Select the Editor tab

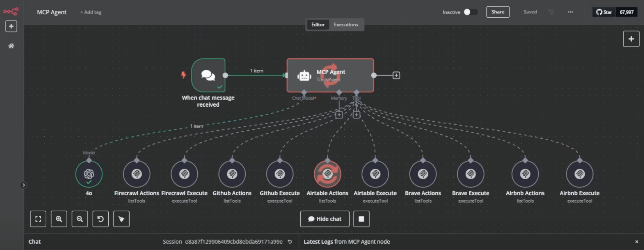pyautogui.click(x=318, y=24)
